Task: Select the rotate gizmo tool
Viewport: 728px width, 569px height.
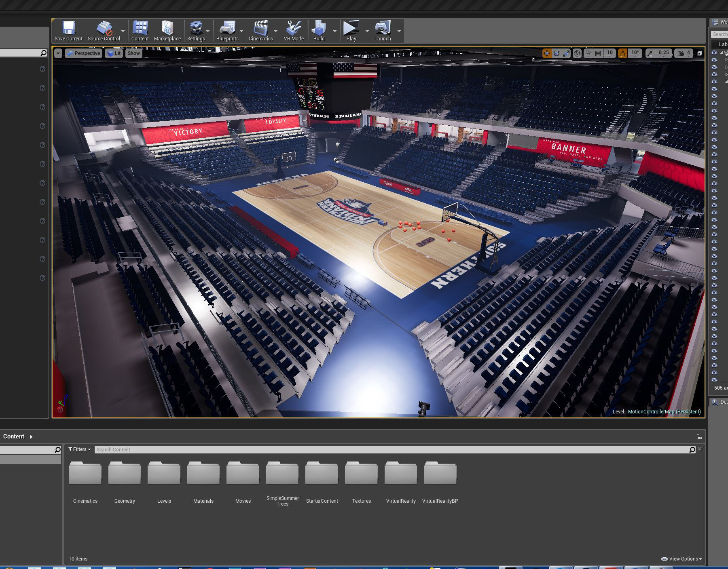Action: [557, 53]
